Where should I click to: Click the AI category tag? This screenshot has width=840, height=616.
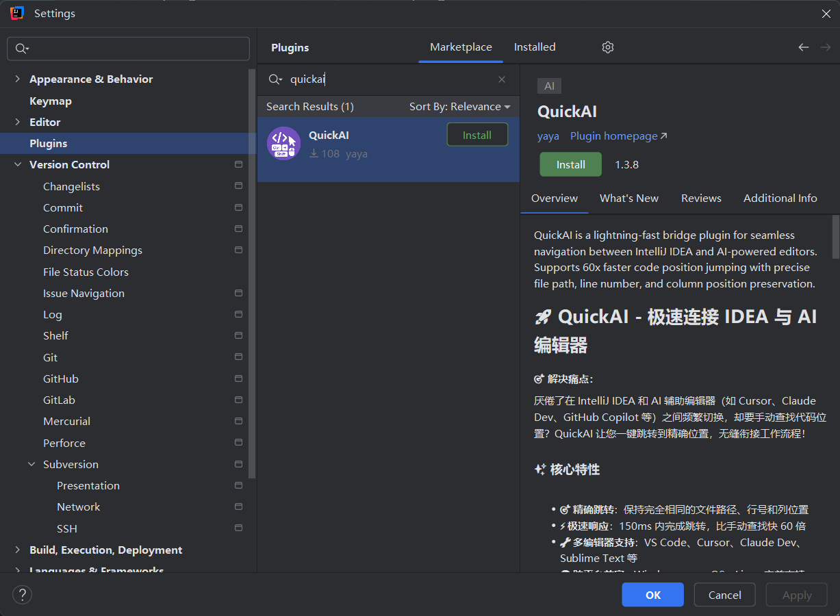pos(550,86)
